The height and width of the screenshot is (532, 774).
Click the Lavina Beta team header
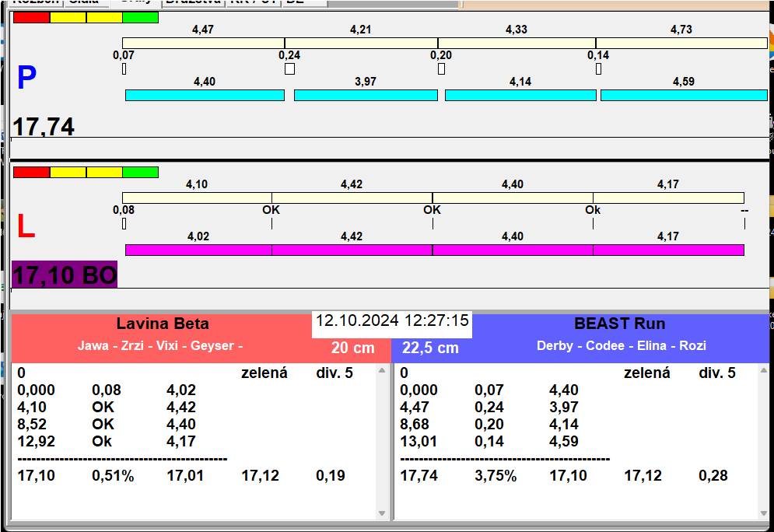(x=163, y=324)
